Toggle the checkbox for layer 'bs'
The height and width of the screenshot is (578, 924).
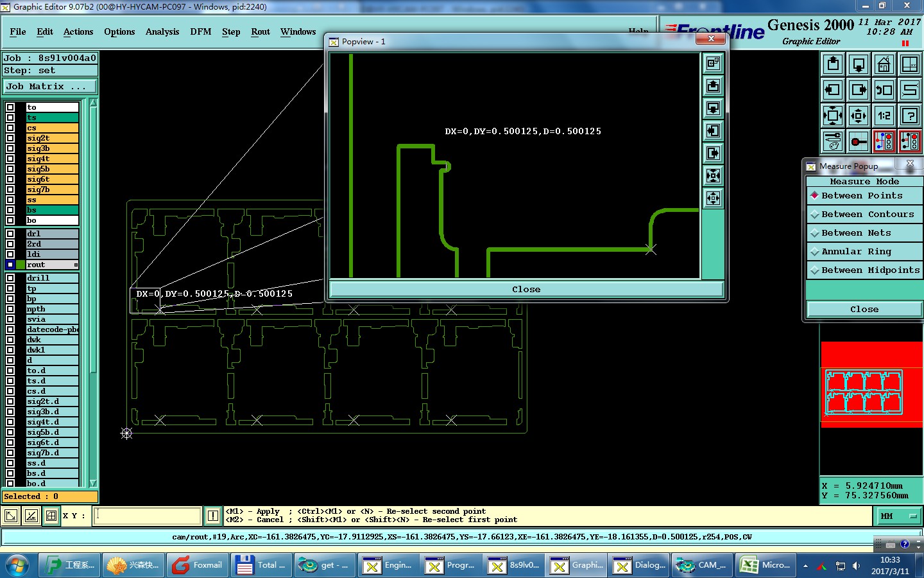[x=10, y=210]
